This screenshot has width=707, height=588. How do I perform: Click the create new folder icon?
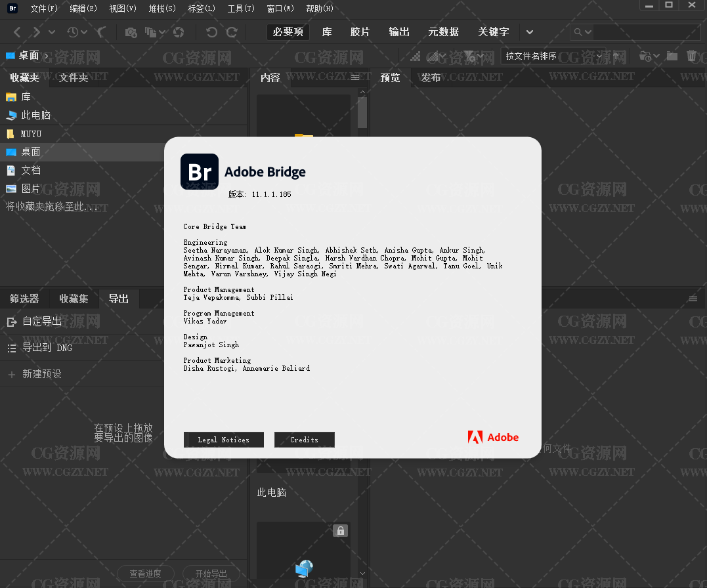[x=672, y=56]
